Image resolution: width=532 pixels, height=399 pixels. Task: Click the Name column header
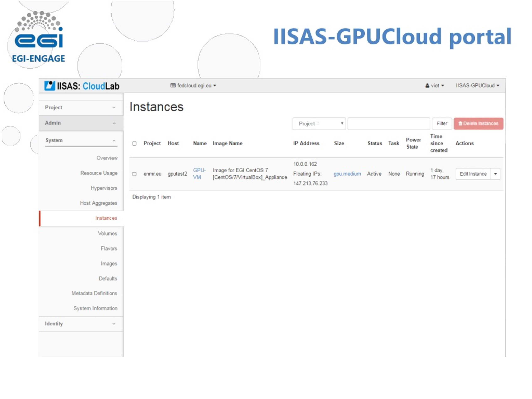point(200,143)
